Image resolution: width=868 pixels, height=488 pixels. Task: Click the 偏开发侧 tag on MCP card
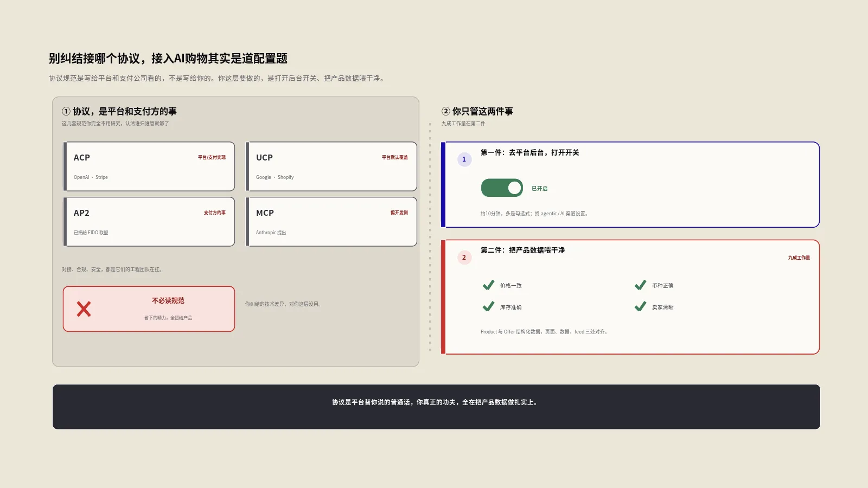click(399, 213)
